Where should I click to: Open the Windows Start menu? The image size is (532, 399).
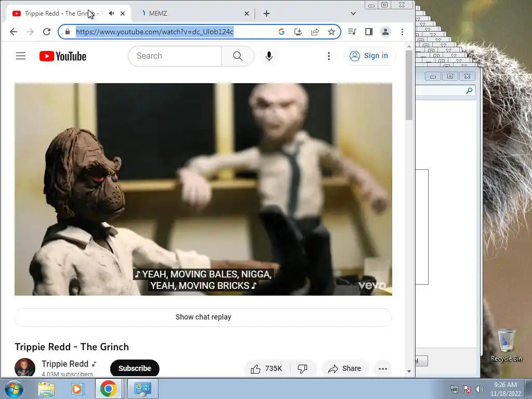click(x=14, y=389)
